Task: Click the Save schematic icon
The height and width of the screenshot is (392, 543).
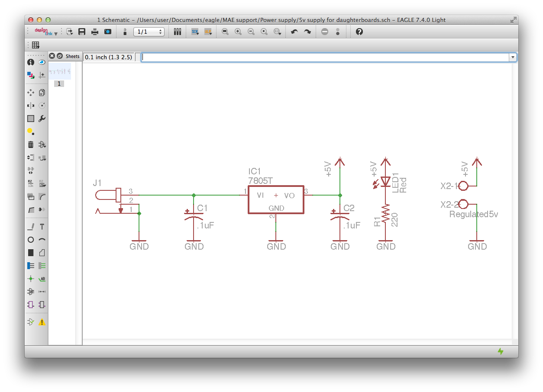Action: coord(81,31)
